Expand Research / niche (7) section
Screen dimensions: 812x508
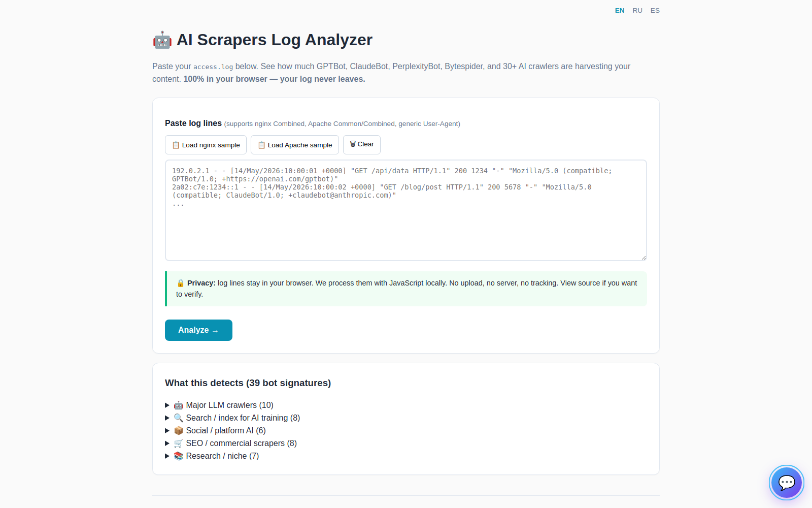point(212,456)
